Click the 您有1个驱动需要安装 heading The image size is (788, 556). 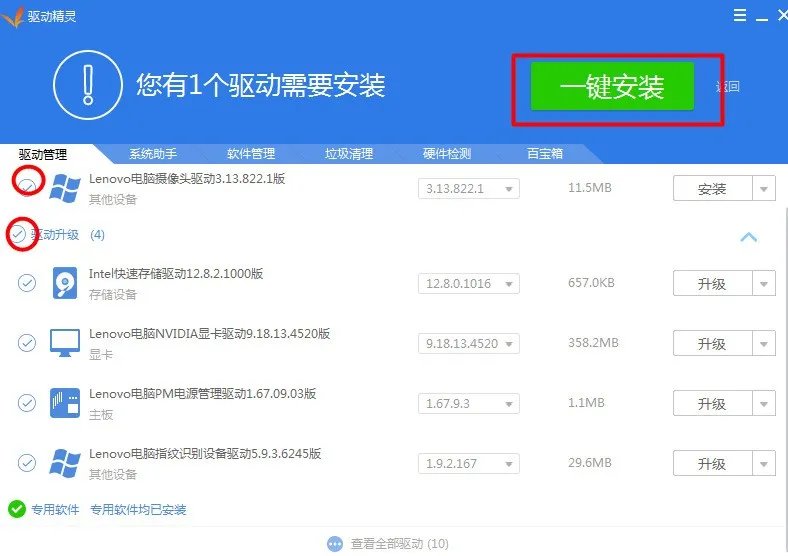pyautogui.click(x=261, y=84)
